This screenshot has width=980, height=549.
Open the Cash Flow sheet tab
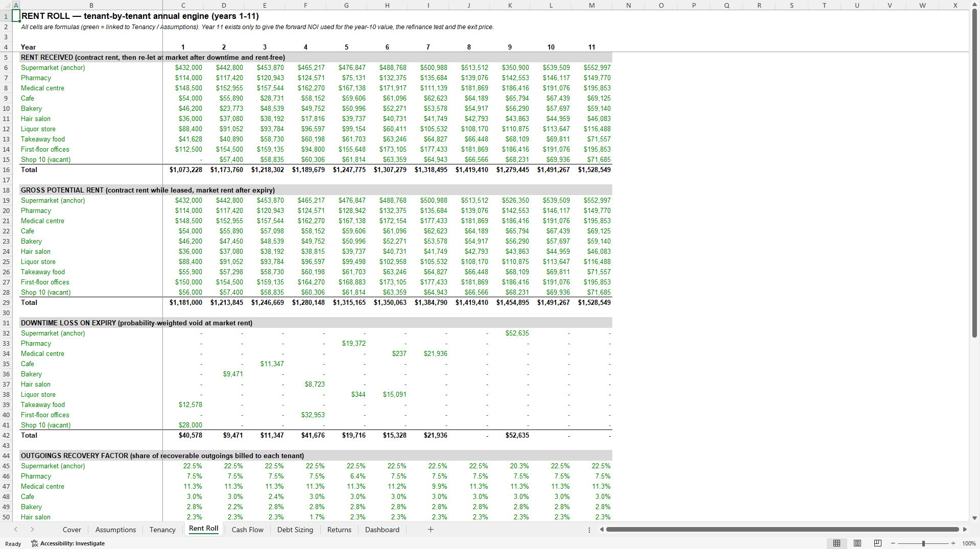pos(247,530)
